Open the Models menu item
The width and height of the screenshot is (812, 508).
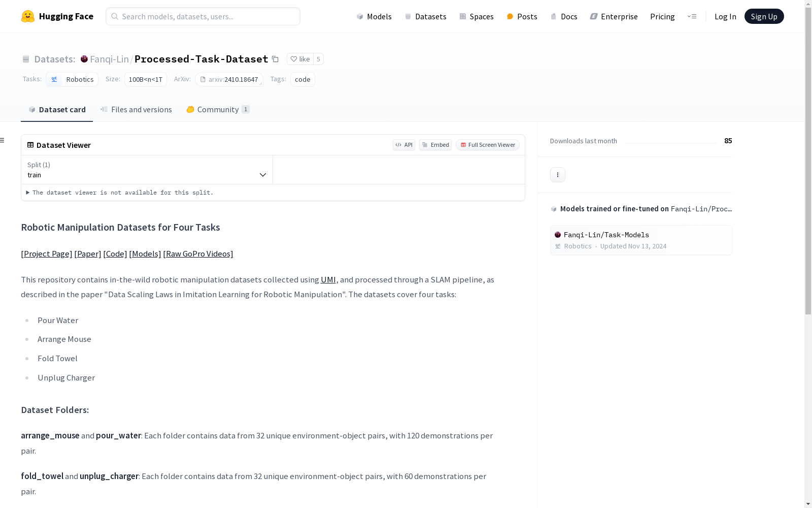click(374, 16)
